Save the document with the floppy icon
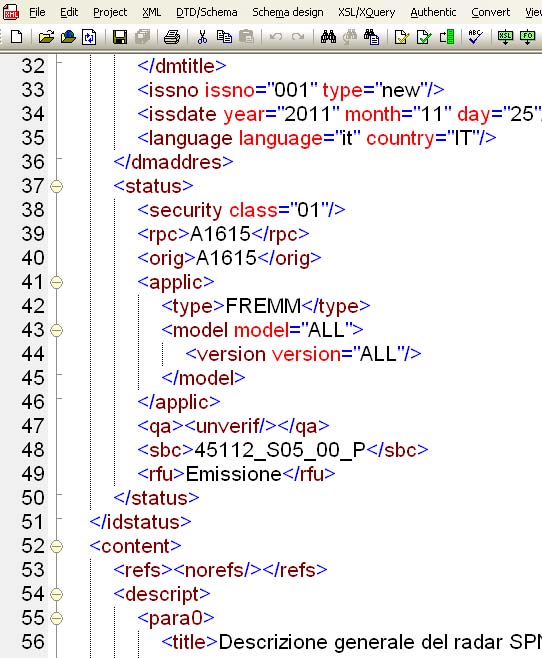 click(120, 37)
